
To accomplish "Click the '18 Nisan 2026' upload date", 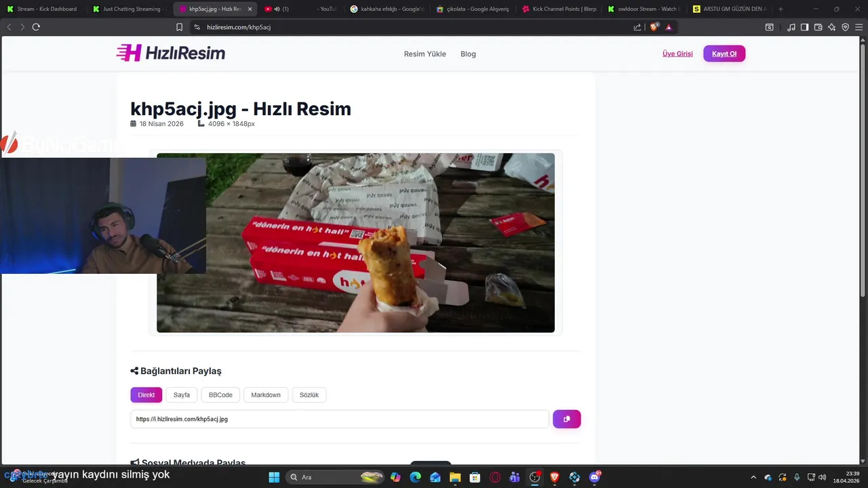I will click(161, 124).
